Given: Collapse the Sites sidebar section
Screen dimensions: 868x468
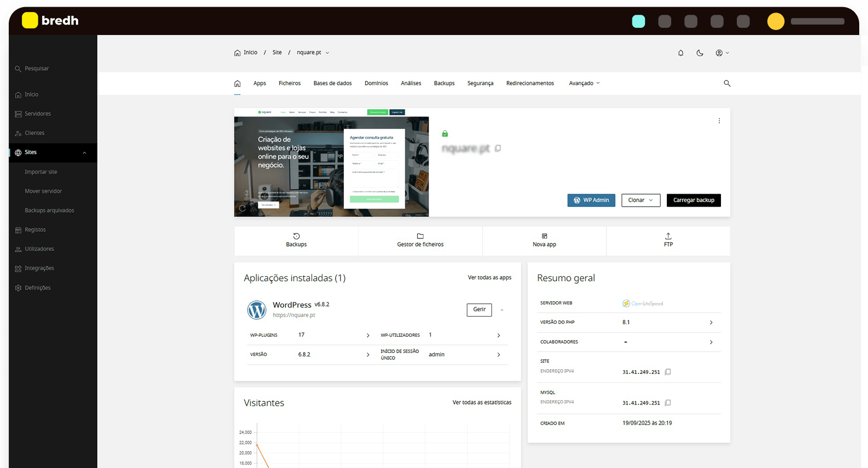Looking at the screenshot, I should (x=84, y=153).
